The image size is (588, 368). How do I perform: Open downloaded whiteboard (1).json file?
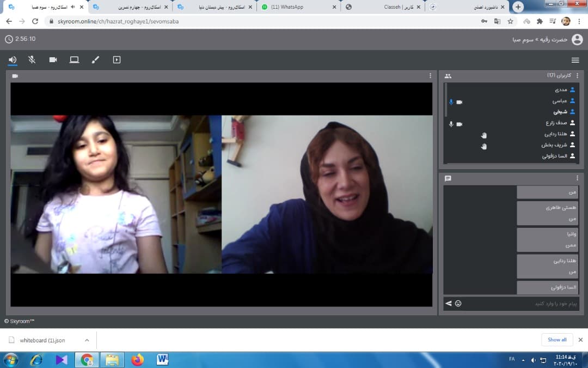(x=42, y=340)
